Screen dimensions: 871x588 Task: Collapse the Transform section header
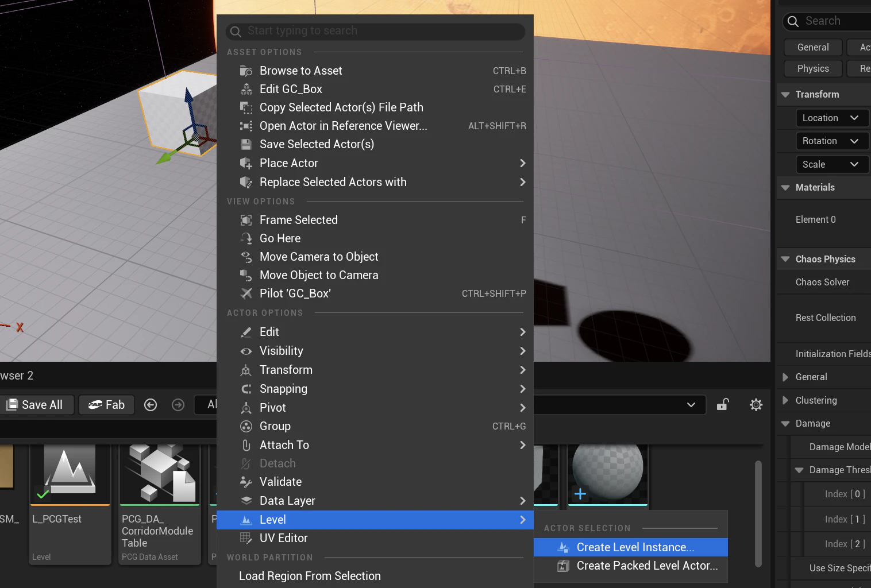(x=785, y=94)
